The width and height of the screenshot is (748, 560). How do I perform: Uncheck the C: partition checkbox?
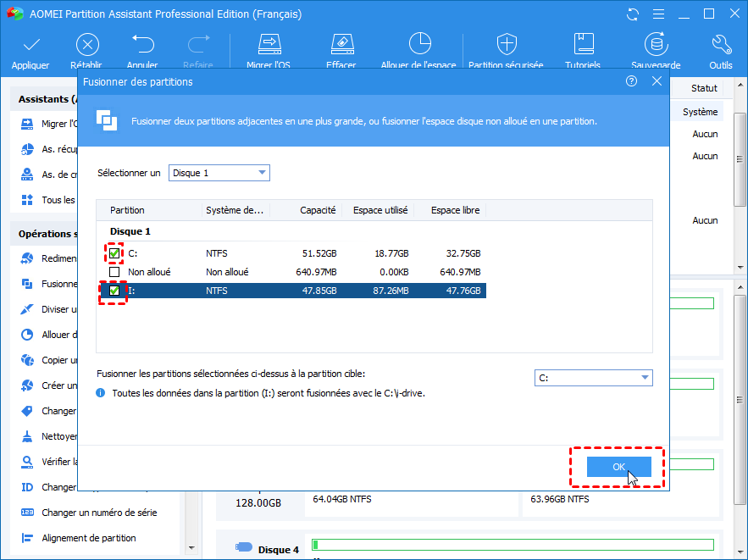pyautogui.click(x=114, y=253)
